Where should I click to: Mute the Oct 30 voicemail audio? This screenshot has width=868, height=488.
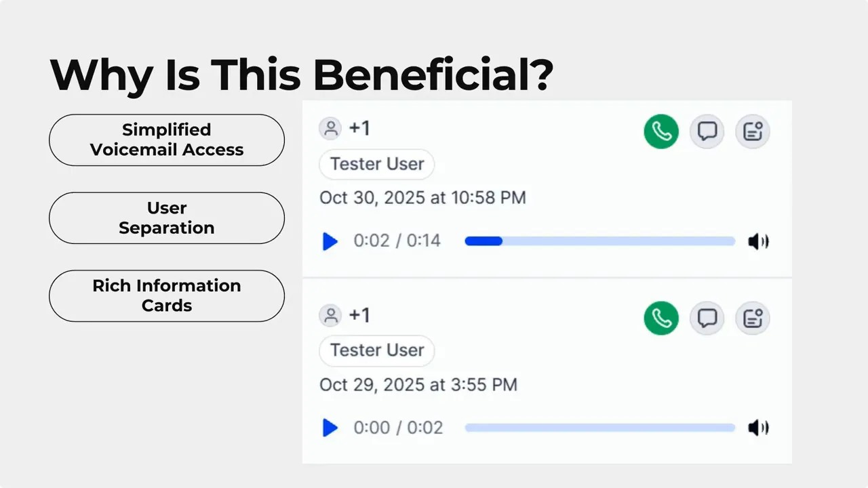pos(757,241)
